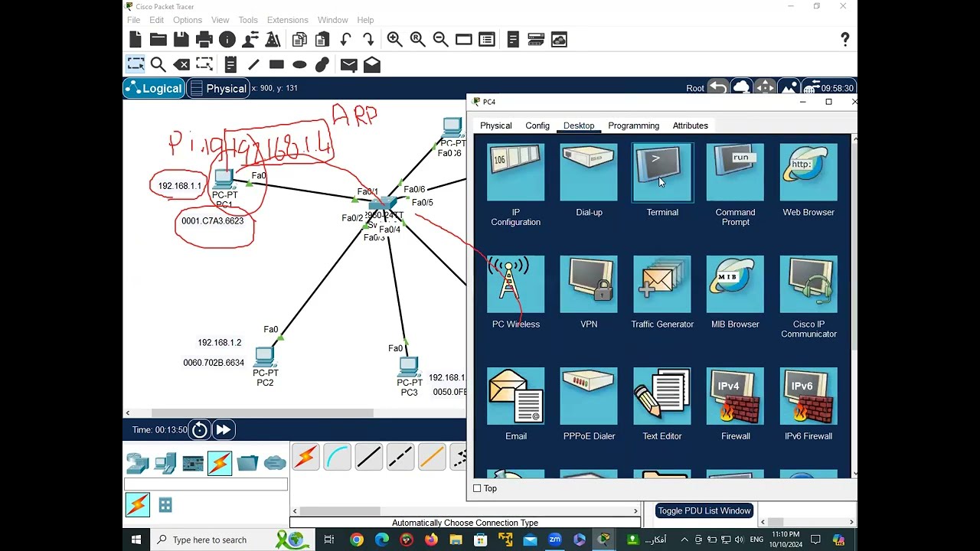Save the network with the floppy icon
The image size is (980, 551).
tap(181, 40)
